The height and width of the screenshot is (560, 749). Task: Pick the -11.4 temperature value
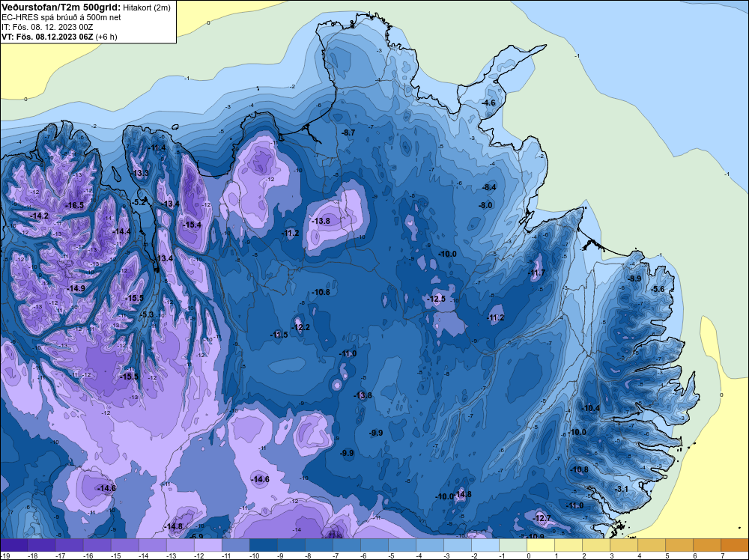click(x=157, y=148)
